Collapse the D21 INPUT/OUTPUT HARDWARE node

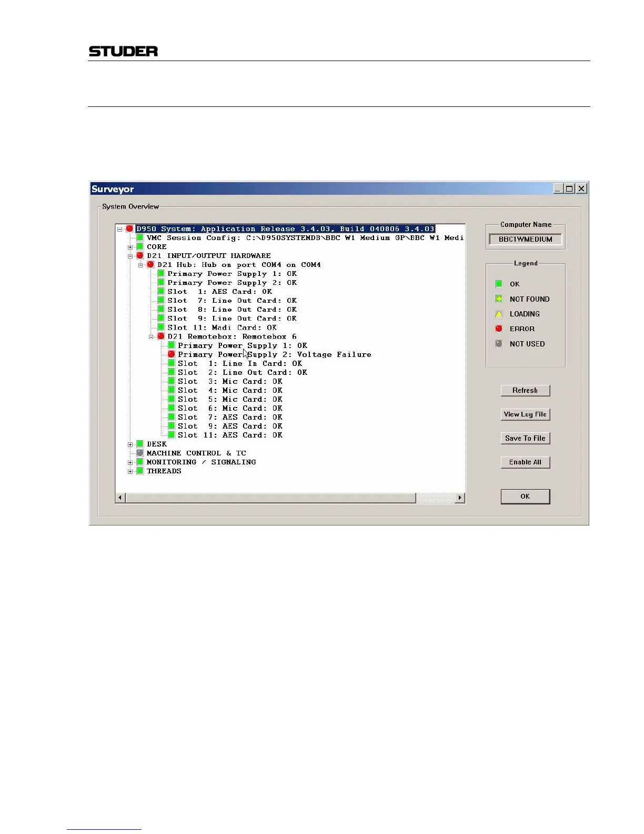[x=130, y=256]
